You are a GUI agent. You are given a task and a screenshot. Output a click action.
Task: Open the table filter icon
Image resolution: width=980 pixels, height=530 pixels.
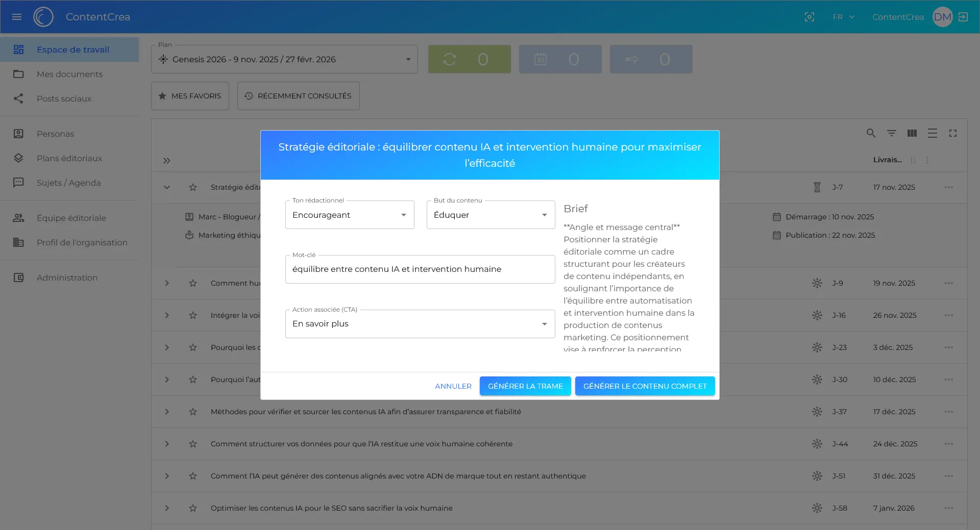[x=891, y=133]
